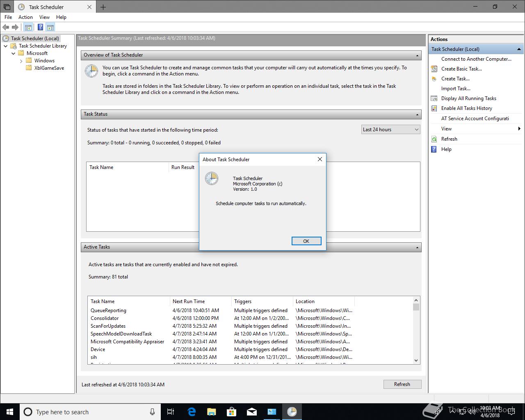Open the View menu
525x420 pixels.
point(44,17)
